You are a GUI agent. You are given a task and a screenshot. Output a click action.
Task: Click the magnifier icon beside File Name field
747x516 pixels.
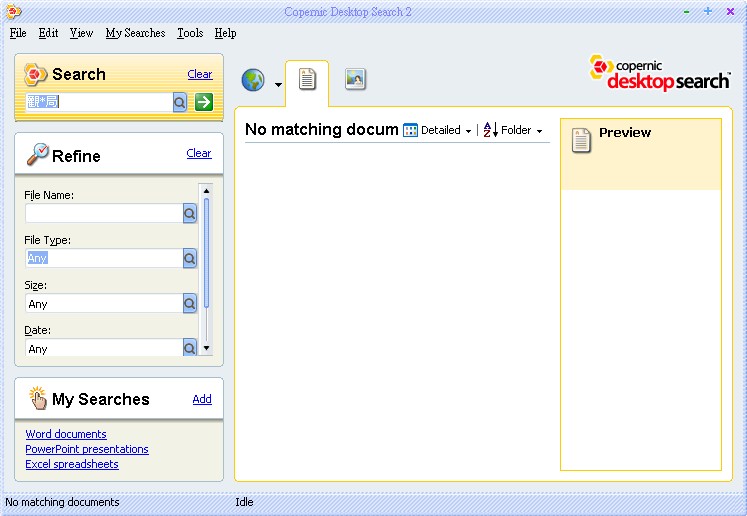(x=190, y=213)
